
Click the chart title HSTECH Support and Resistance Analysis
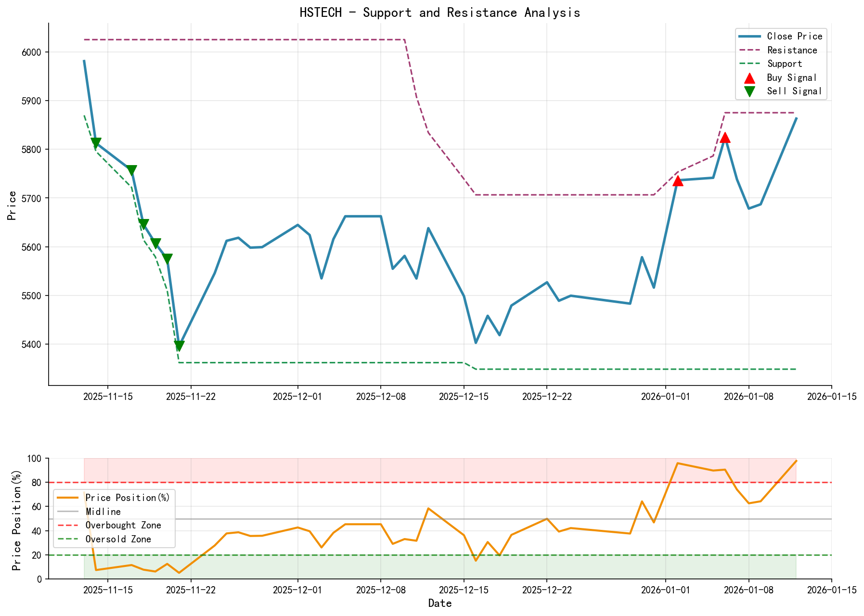pos(440,13)
